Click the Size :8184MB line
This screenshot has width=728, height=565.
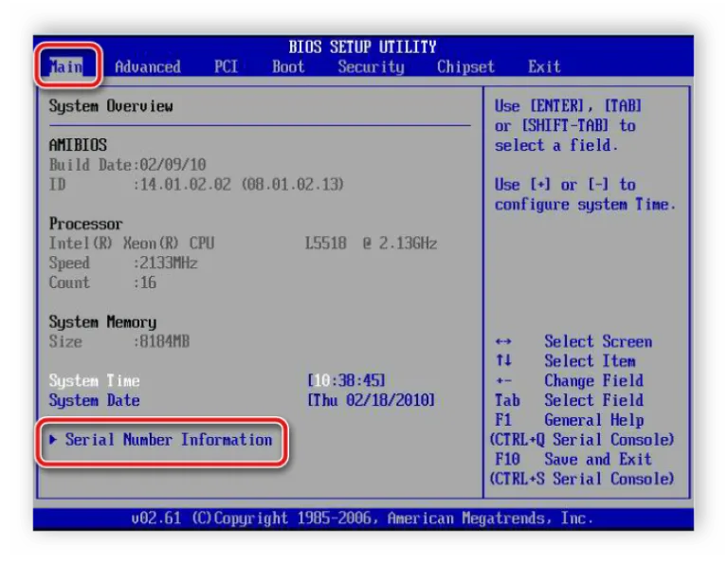(119, 341)
